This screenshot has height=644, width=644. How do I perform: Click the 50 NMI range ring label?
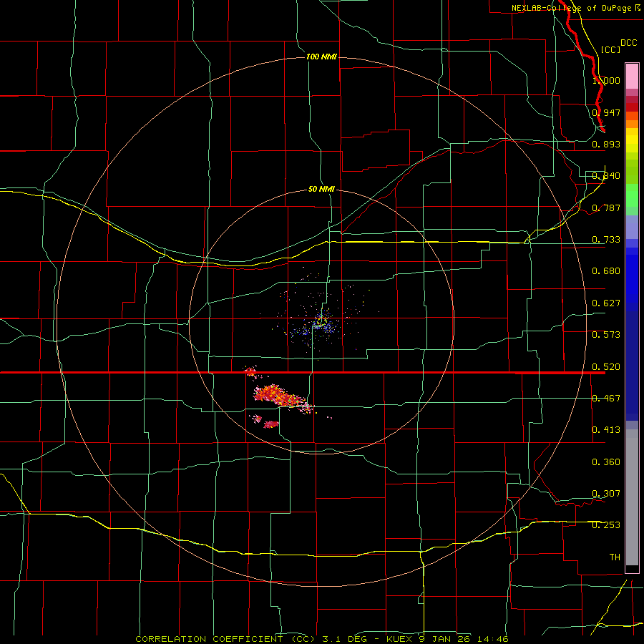coord(321,190)
